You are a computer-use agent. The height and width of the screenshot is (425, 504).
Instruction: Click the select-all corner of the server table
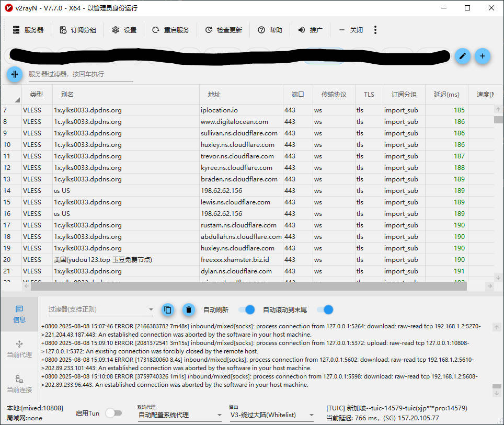tap(11, 95)
